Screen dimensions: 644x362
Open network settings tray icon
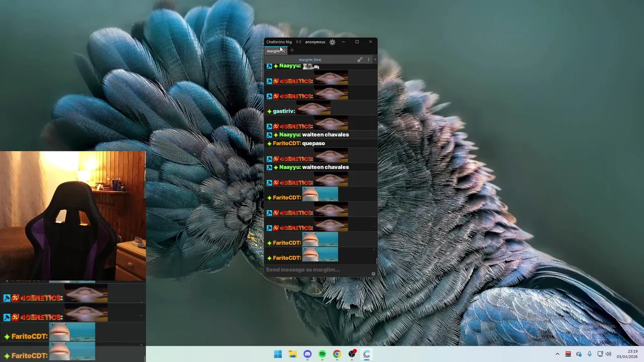pos(600,354)
